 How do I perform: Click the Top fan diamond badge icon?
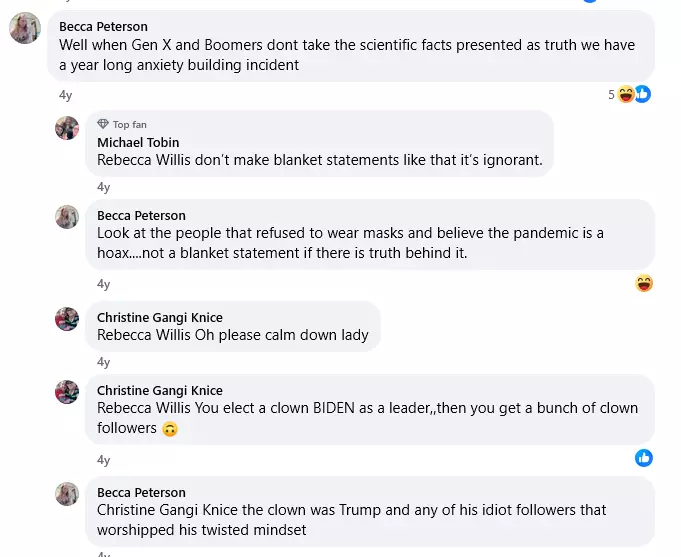tap(103, 125)
